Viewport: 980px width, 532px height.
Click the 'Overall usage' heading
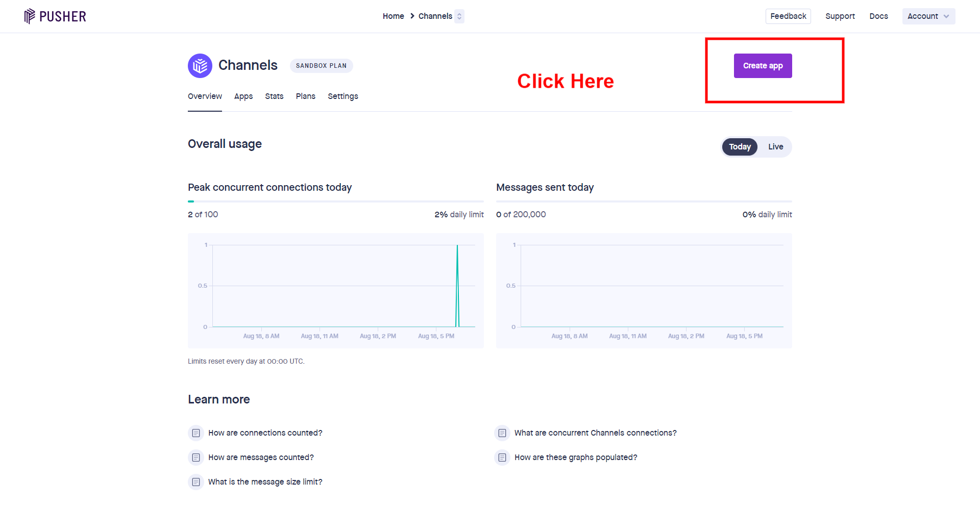225,144
